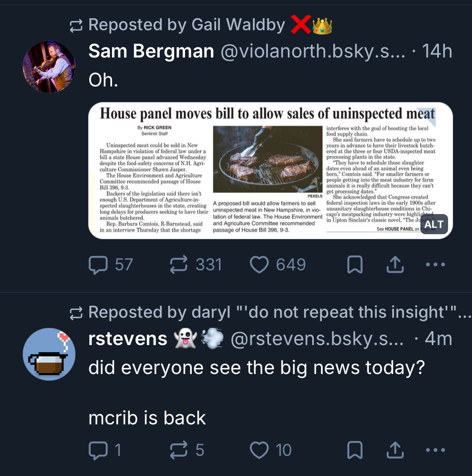This screenshot has height=476, width=472.
Task: Repost Sam Bergman's uninspected meat post
Action: pyautogui.click(x=178, y=265)
